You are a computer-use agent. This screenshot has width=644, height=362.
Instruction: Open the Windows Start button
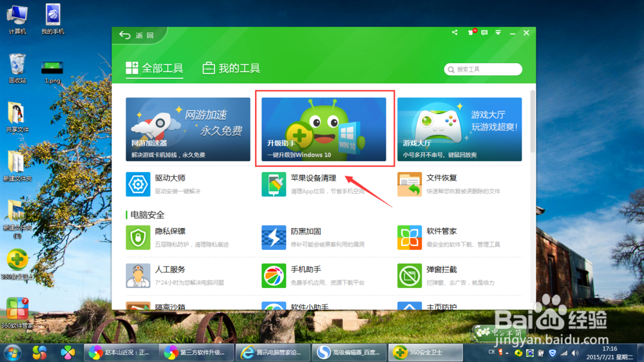click(13, 352)
